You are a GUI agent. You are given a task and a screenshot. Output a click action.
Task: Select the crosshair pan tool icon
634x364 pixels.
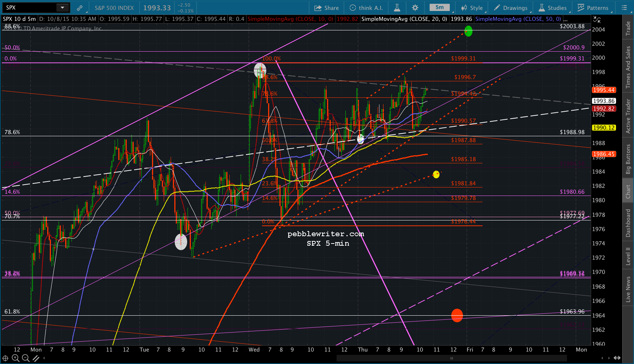5,358
